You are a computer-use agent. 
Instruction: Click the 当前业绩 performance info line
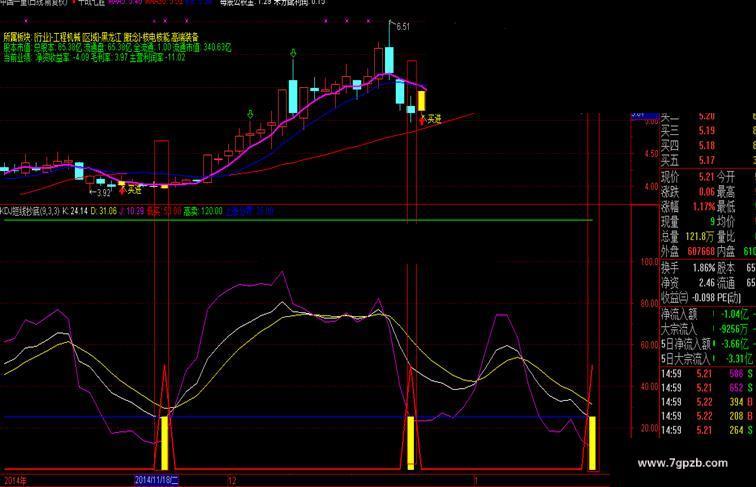(94, 57)
